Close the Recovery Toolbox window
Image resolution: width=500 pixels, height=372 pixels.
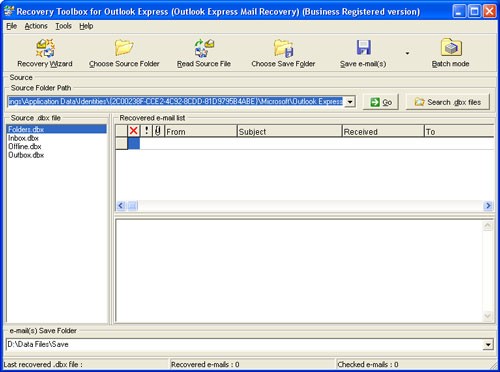click(490, 12)
